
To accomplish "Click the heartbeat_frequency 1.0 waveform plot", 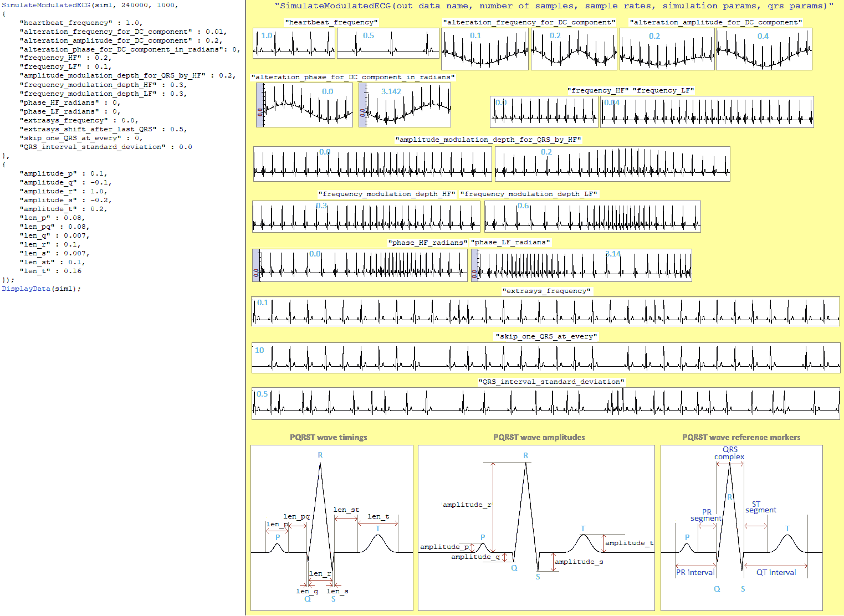I will (294, 43).
